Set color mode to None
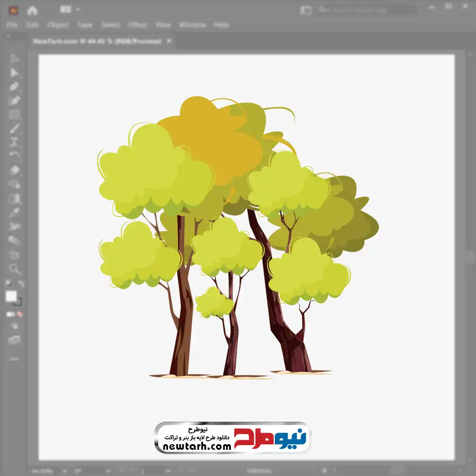 (x=20, y=314)
